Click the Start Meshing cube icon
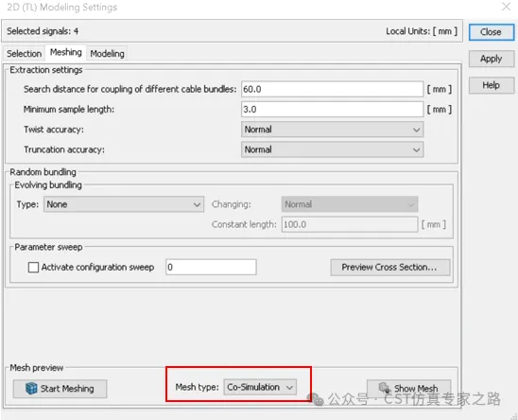Image resolution: width=518 pixels, height=420 pixels. pos(31,388)
